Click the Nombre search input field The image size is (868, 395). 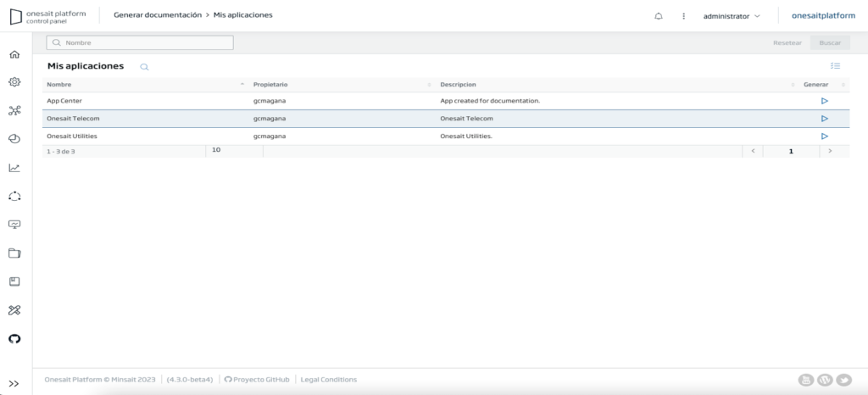140,42
